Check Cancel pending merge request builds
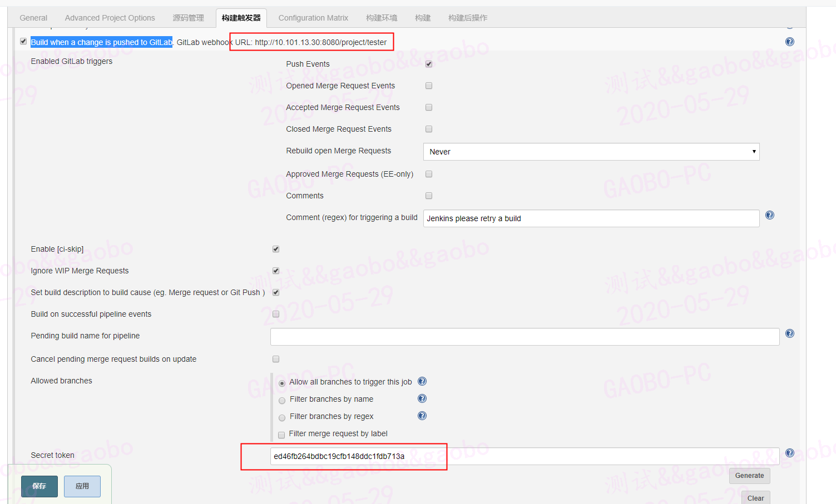The image size is (836, 504). tap(276, 359)
